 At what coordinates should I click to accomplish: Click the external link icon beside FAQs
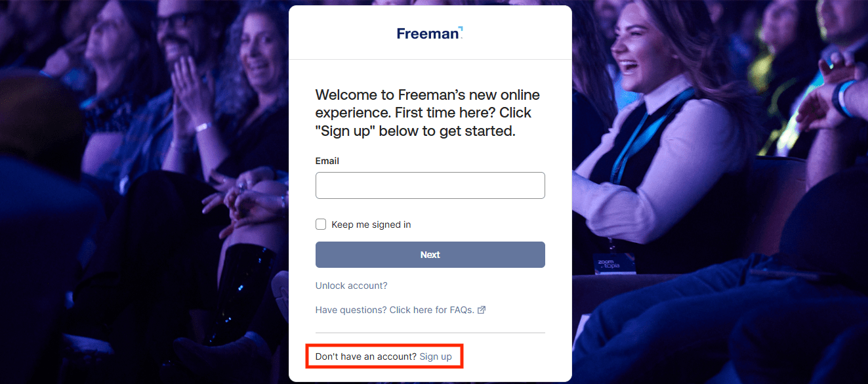point(482,310)
